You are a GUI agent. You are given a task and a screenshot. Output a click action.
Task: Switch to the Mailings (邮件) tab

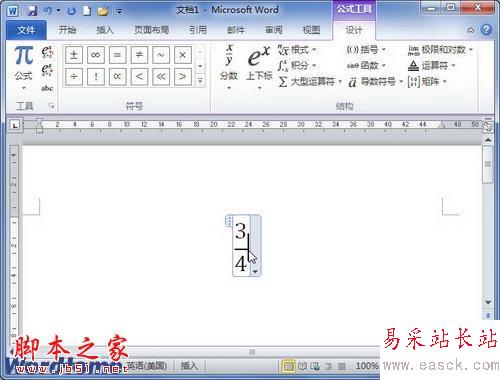(236, 30)
